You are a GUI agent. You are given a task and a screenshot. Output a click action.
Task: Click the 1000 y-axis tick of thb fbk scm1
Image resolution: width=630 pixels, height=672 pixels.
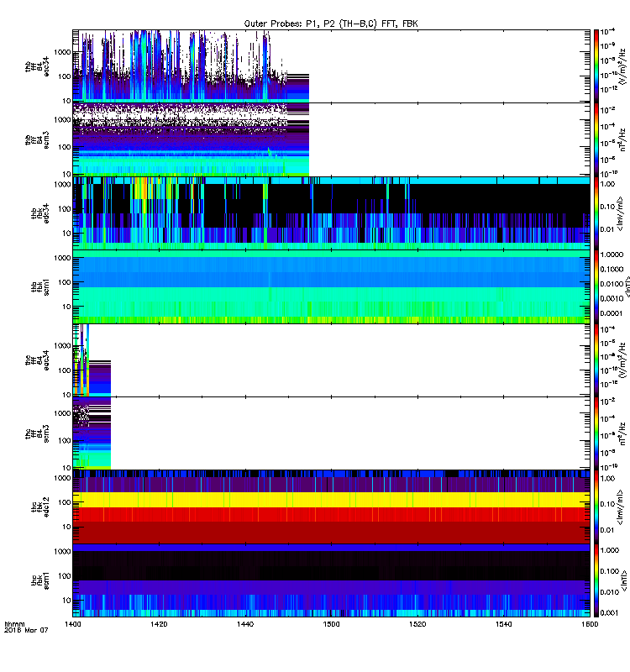tap(62, 258)
